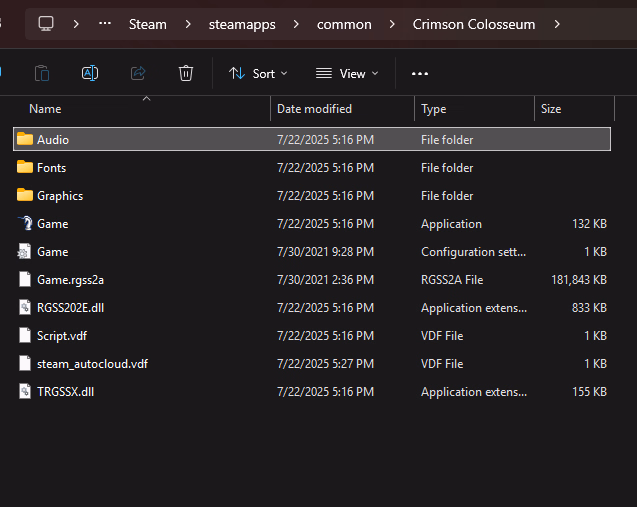Click the Script.vdf file icon
The height and width of the screenshot is (507, 637).
25,336
